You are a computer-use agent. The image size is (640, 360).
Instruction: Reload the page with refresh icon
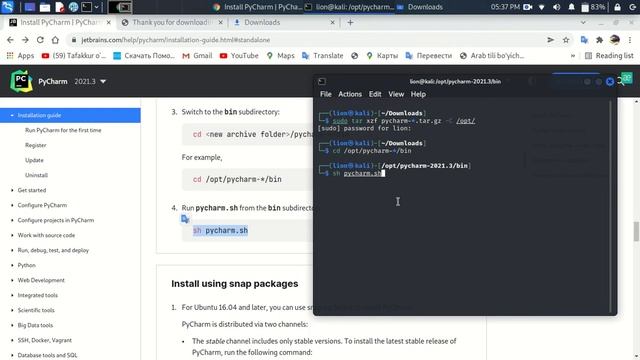(x=40, y=40)
